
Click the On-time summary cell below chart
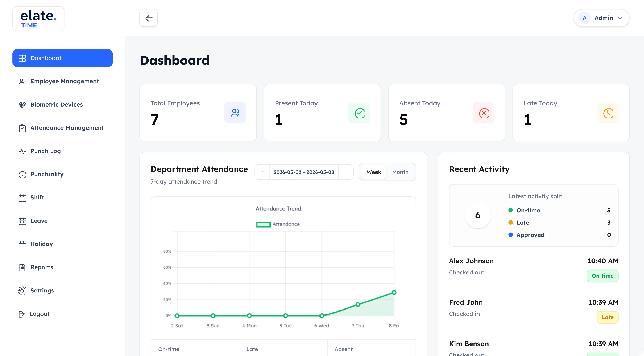tap(195, 348)
